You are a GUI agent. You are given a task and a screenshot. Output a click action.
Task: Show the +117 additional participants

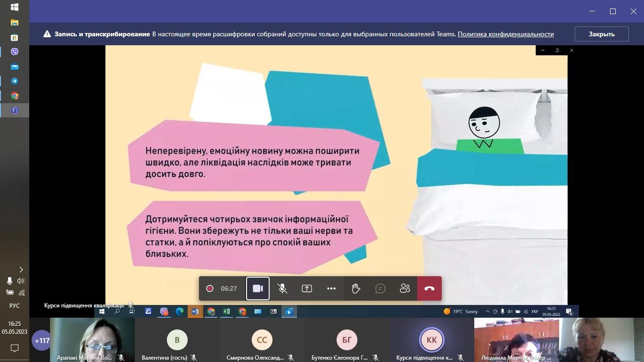(41, 340)
